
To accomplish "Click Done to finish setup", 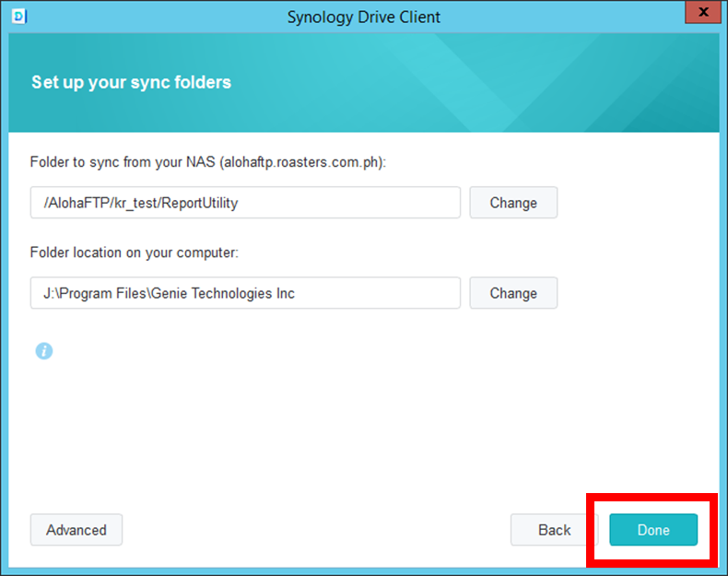I will point(653,530).
